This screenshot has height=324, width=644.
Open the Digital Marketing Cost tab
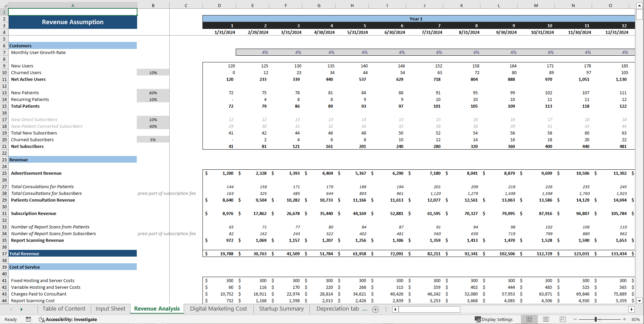[219, 309]
